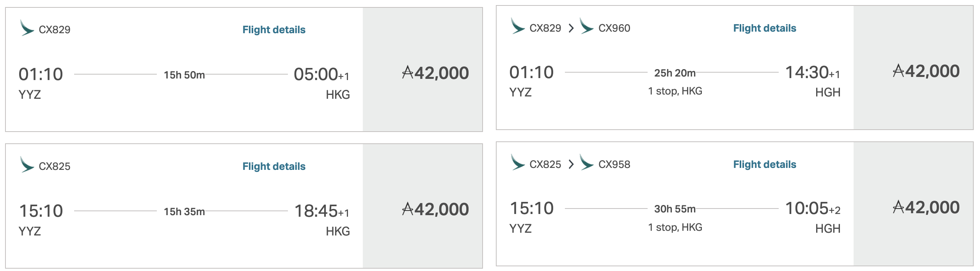This screenshot has height=271, width=980.
Task: Click the Cathay Pacific logo beside CX960
Action: 586,26
